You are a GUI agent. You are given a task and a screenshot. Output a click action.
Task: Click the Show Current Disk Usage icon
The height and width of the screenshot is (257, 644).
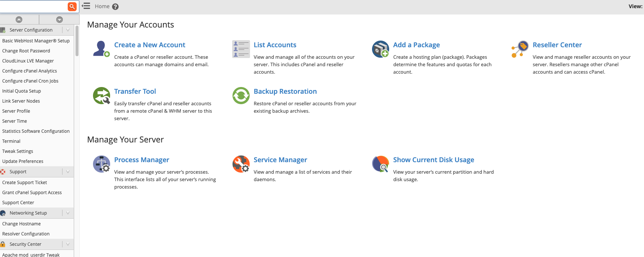[x=380, y=164]
